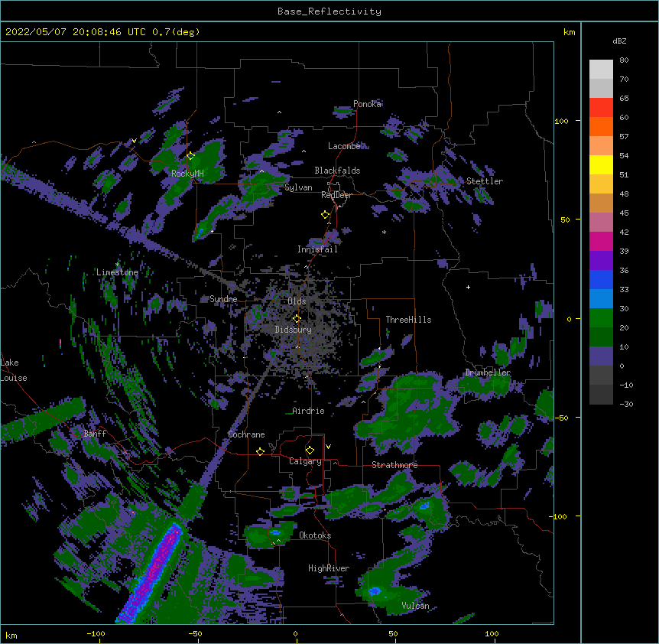Select the light gray 80-70 dBZ legend swatch
This screenshot has width=659, height=644.
pyautogui.click(x=601, y=70)
